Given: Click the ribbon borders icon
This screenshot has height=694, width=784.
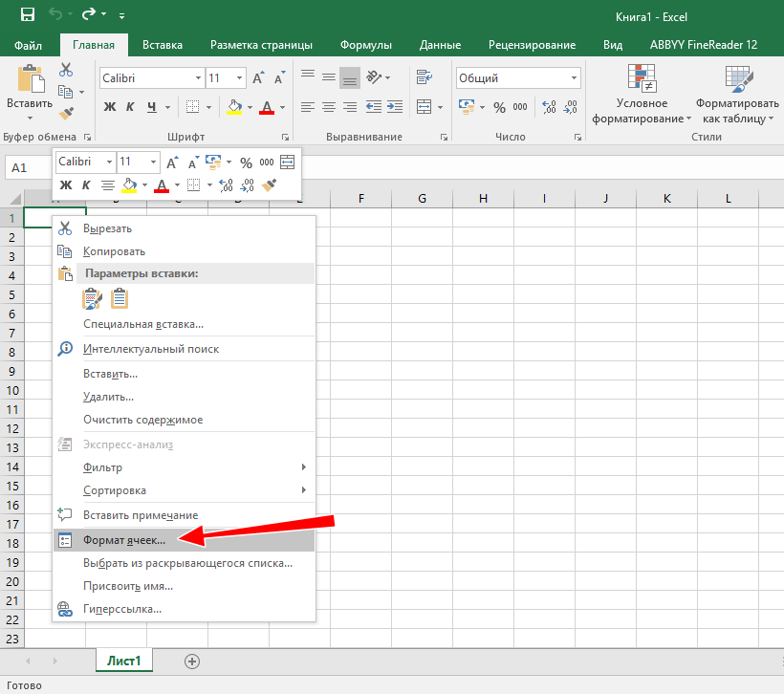Looking at the screenshot, I should coord(192,106).
